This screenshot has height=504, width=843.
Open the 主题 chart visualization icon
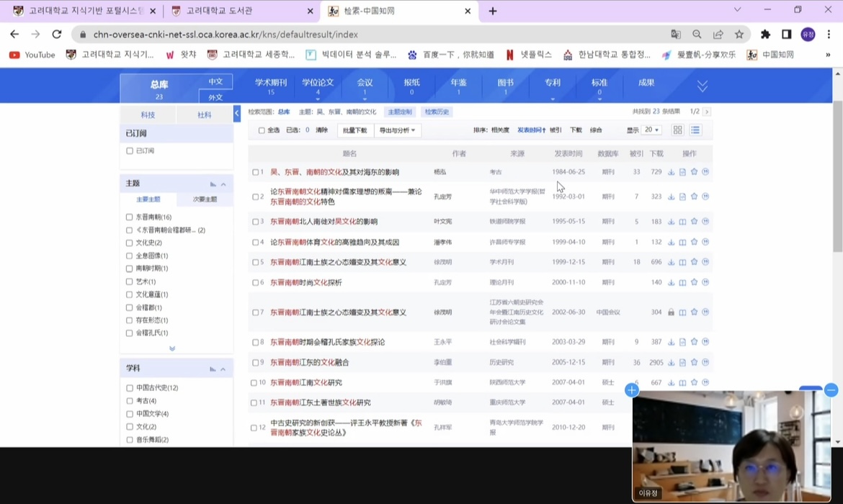(213, 184)
